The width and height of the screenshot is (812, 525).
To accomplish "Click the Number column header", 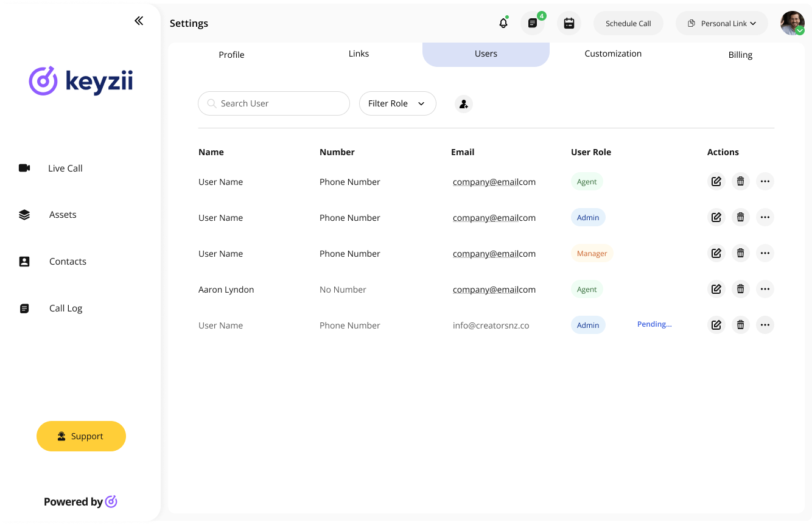I will click(337, 152).
